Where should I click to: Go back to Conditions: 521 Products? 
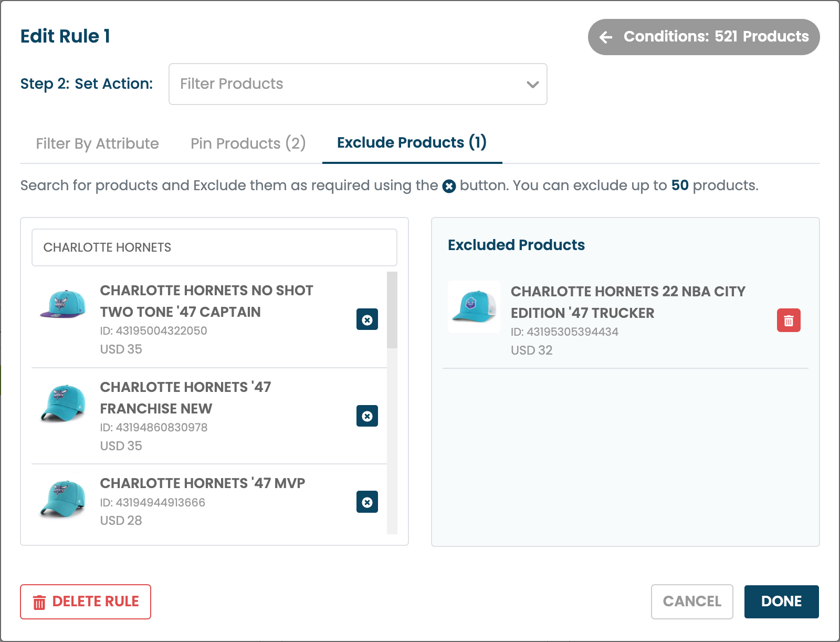pos(703,37)
